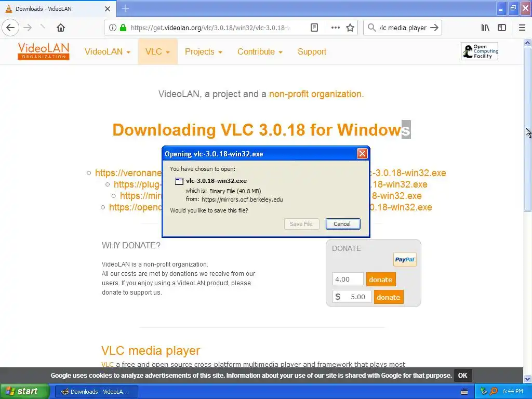Screen dimensions: 532x399
Task: Click the https://veronane mirror link
Action: coord(128,173)
